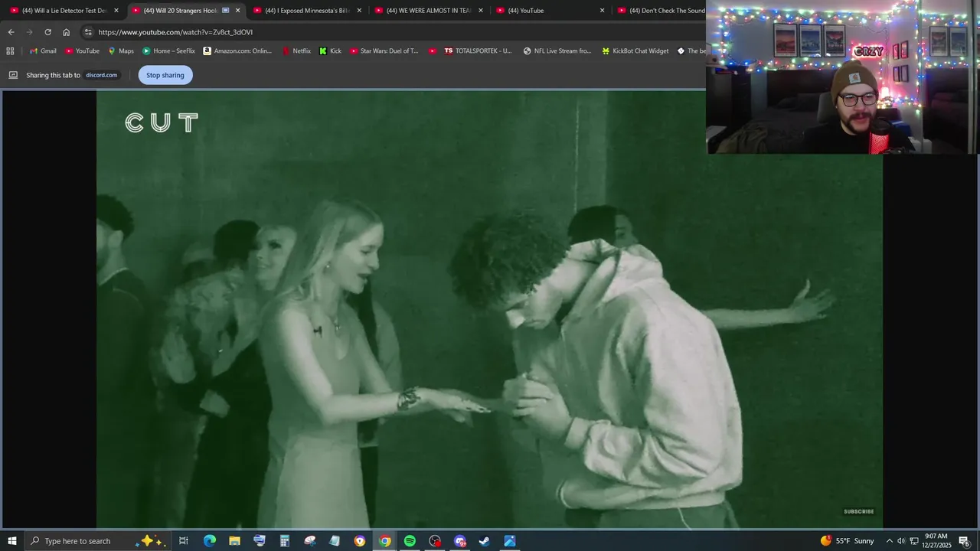This screenshot has width=980, height=551.
Task: Close the 'I Exposed Minnesota's' tab
Action: tap(359, 11)
